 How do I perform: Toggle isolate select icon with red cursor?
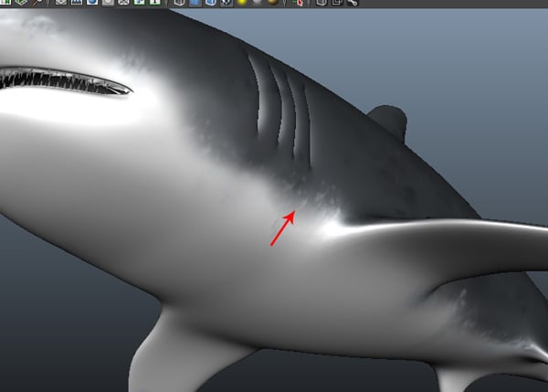pos(298,3)
